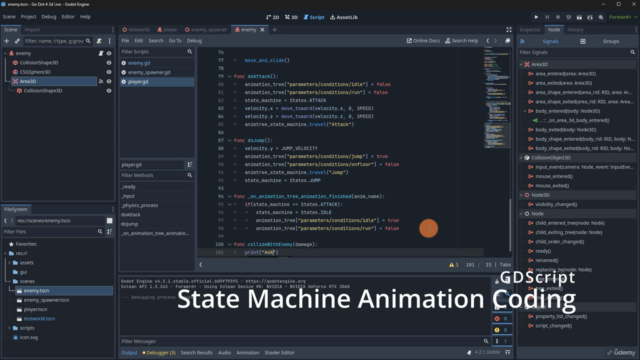Click search icon in Filter Scripts

(190, 52)
